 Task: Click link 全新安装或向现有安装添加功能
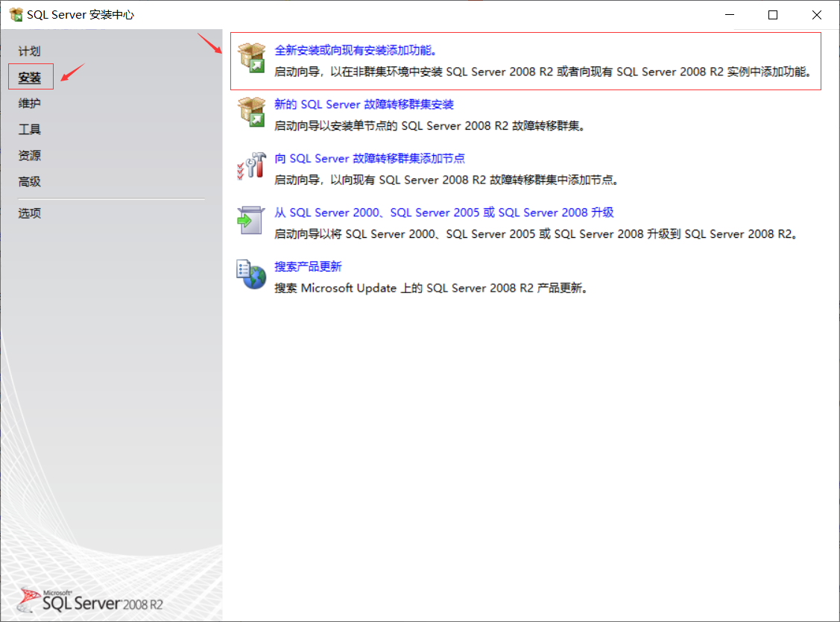(x=356, y=51)
